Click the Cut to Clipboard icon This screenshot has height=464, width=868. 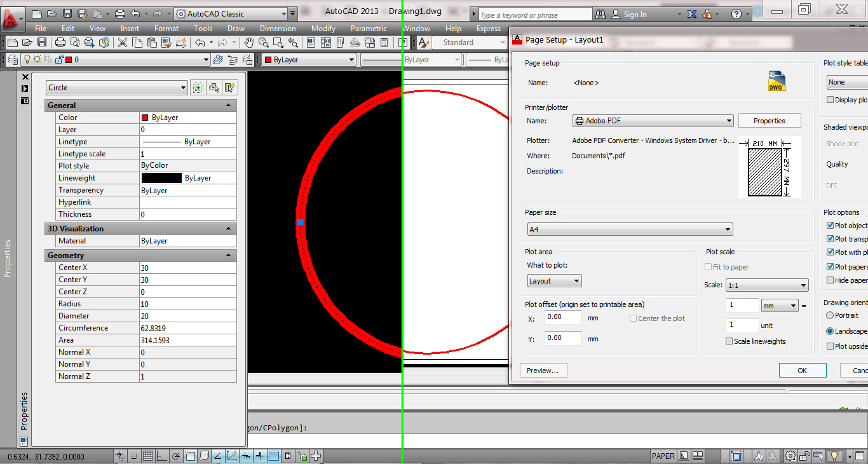123,43
